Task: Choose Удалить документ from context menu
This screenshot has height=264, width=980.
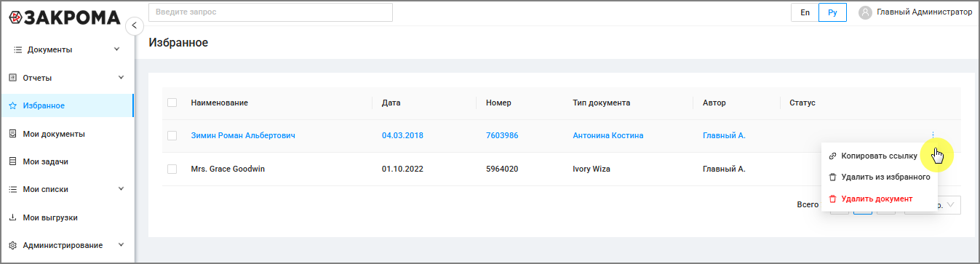Action: [879, 199]
